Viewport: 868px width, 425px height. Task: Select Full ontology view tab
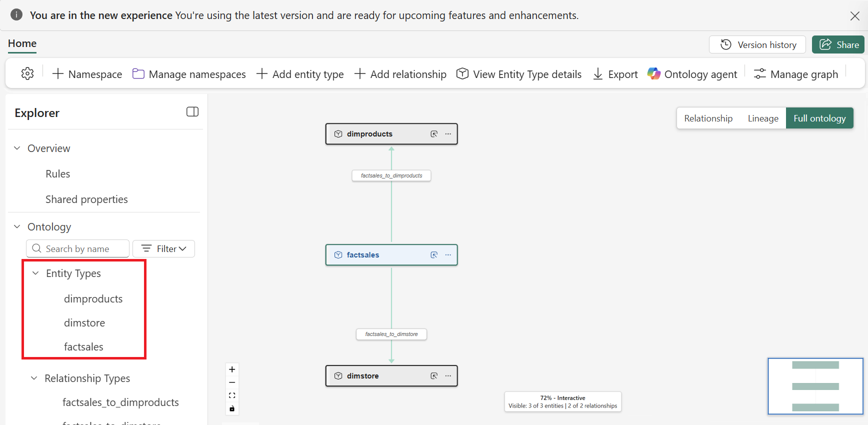[x=819, y=118]
